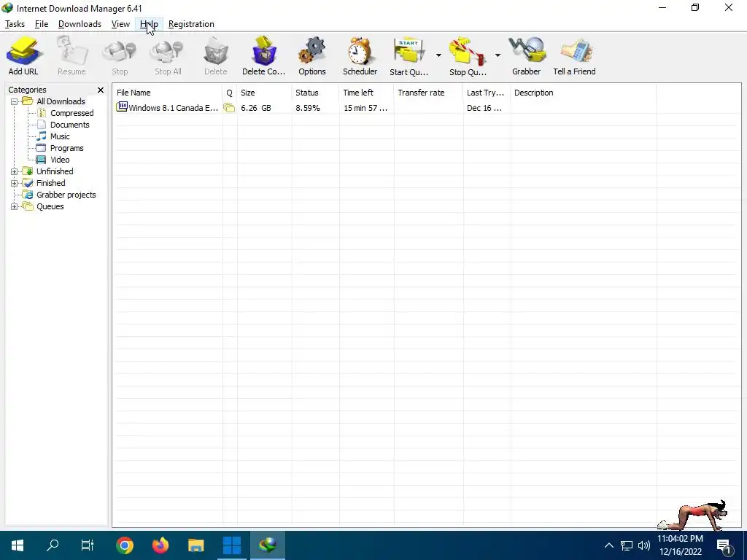Select the Music category
The height and width of the screenshot is (560, 747).
[x=60, y=136]
